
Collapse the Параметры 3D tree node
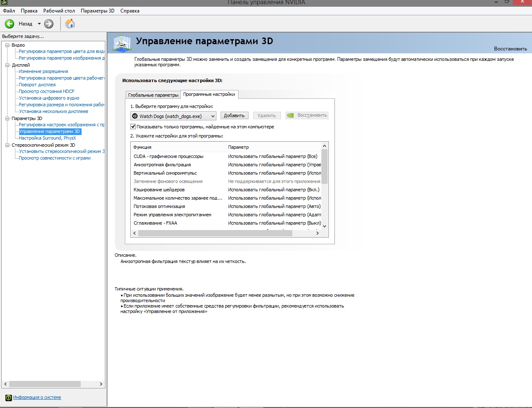click(7, 118)
